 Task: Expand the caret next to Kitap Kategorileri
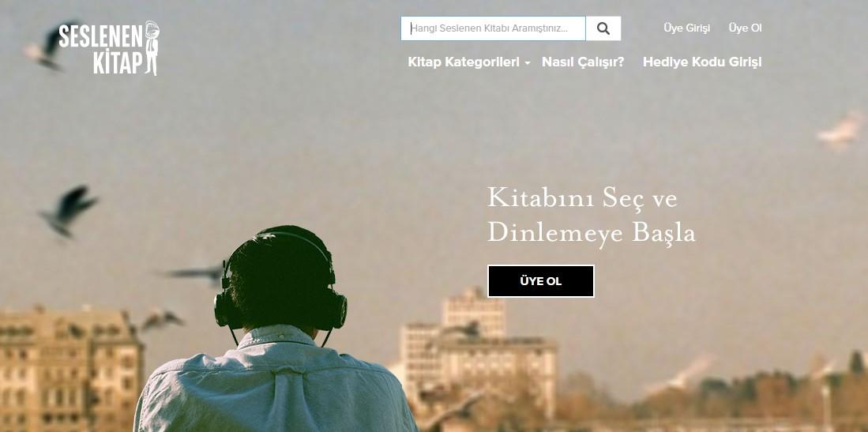(528, 63)
